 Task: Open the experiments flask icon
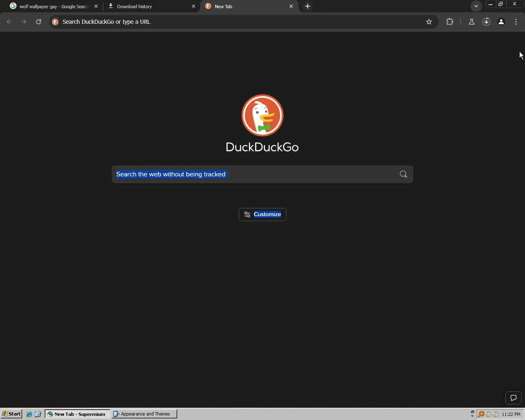click(472, 22)
